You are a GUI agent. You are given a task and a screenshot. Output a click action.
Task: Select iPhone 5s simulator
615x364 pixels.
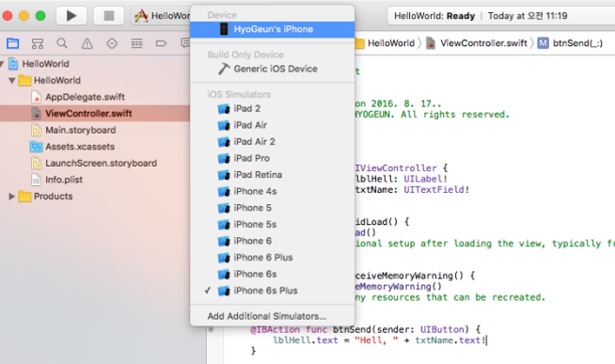[273, 225]
